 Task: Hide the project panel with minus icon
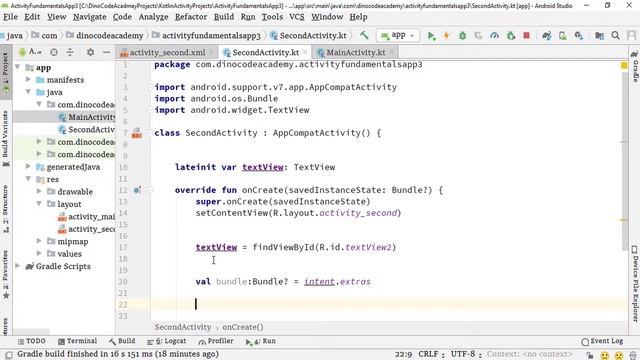[106, 52]
